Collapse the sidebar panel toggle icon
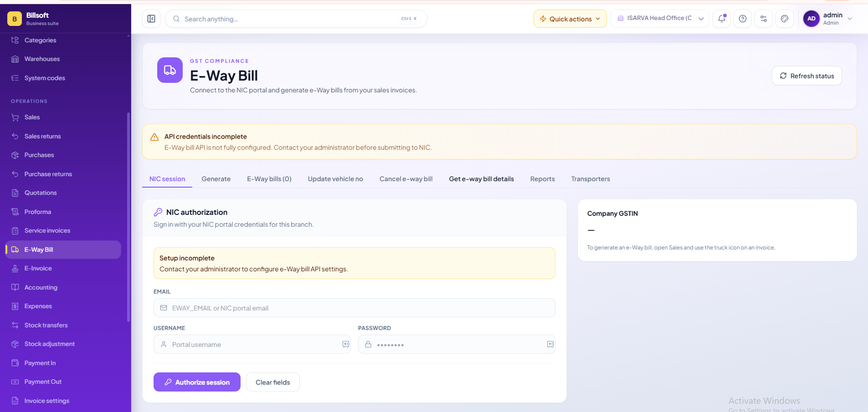Image resolution: width=868 pixels, height=412 pixels. [151, 19]
